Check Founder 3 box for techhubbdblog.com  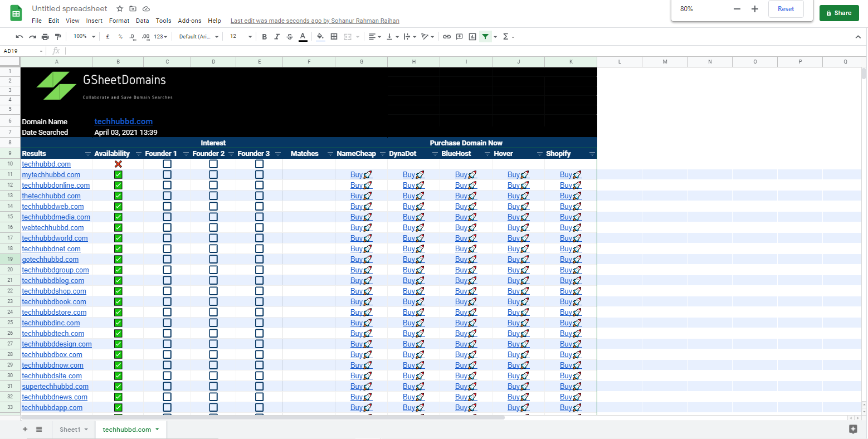point(259,281)
